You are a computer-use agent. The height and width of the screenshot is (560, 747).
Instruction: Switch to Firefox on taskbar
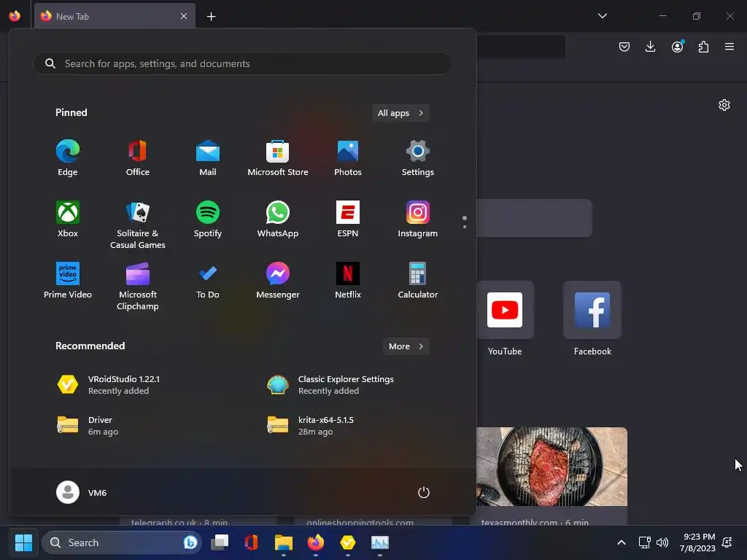(x=315, y=542)
